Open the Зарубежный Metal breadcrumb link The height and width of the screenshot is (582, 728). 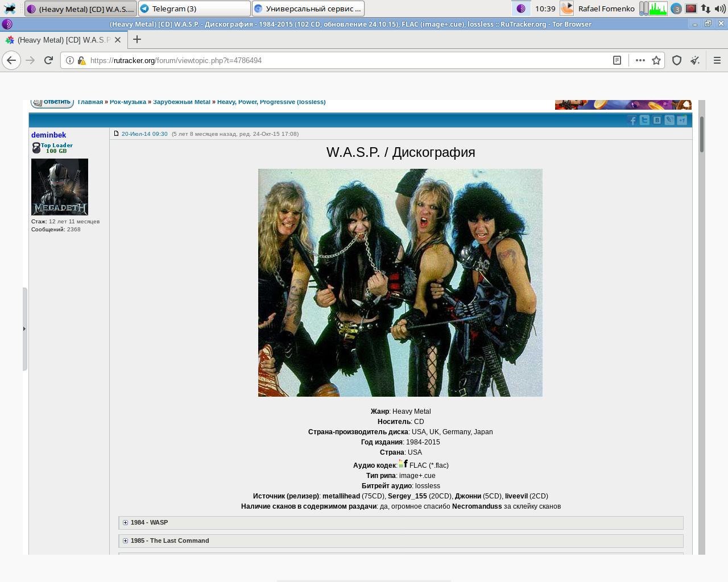pos(181,102)
